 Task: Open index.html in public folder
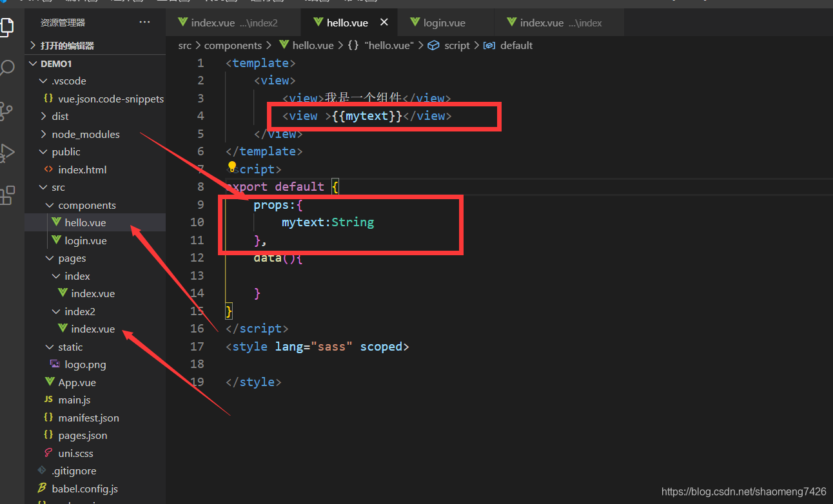[x=95, y=170]
